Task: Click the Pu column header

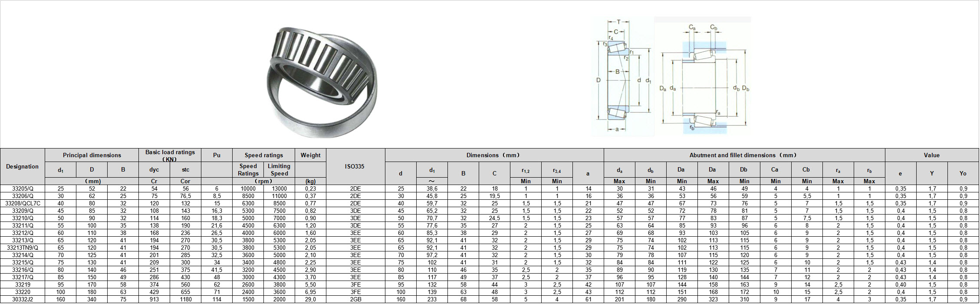Action: pos(217,155)
